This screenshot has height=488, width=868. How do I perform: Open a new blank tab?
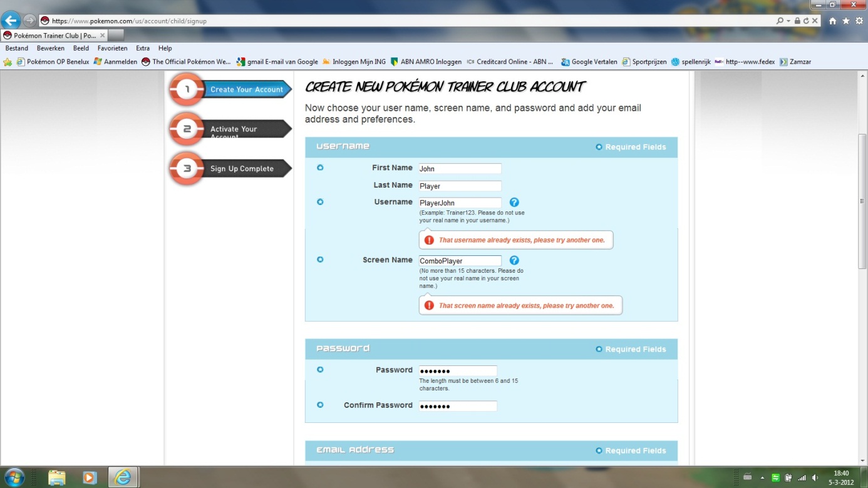(116, 35)
